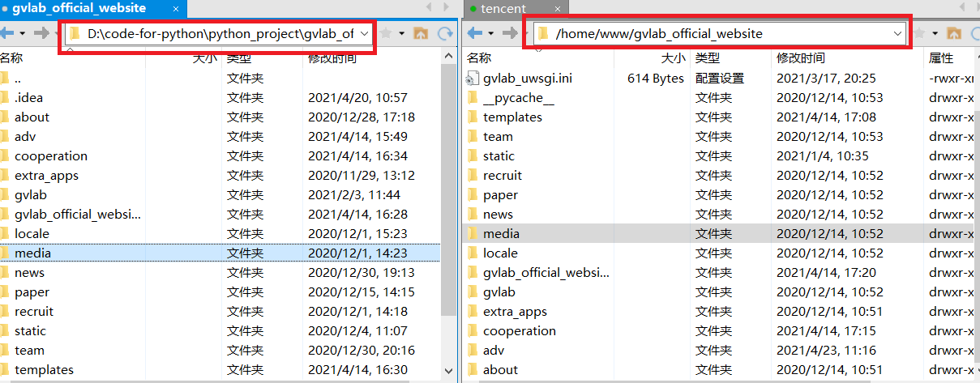Go forward in the local pane
This screenshot has width=980, height=383.
tap(42, 33)
